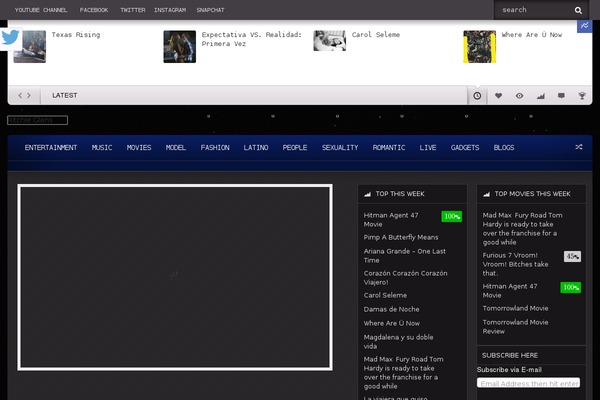Open the Where Are Ü Now thumbnail

pyautogui.click(x=479, y=47)
